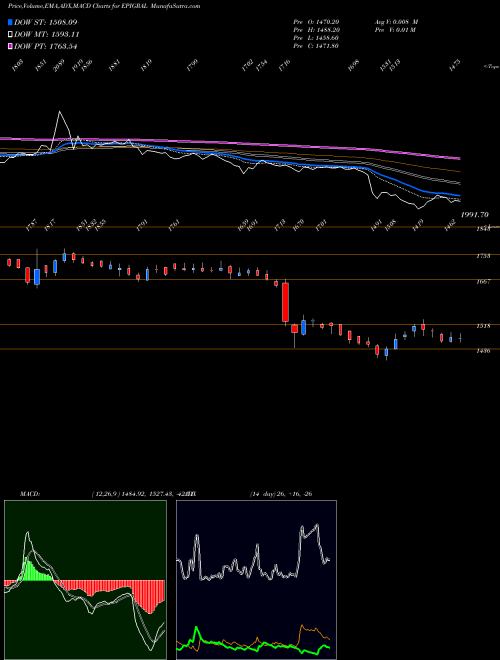This screenshot has width=500, height=660.
Task: Select the 'DOW MT: 1593.11' legend text
Action: point(47,35)
